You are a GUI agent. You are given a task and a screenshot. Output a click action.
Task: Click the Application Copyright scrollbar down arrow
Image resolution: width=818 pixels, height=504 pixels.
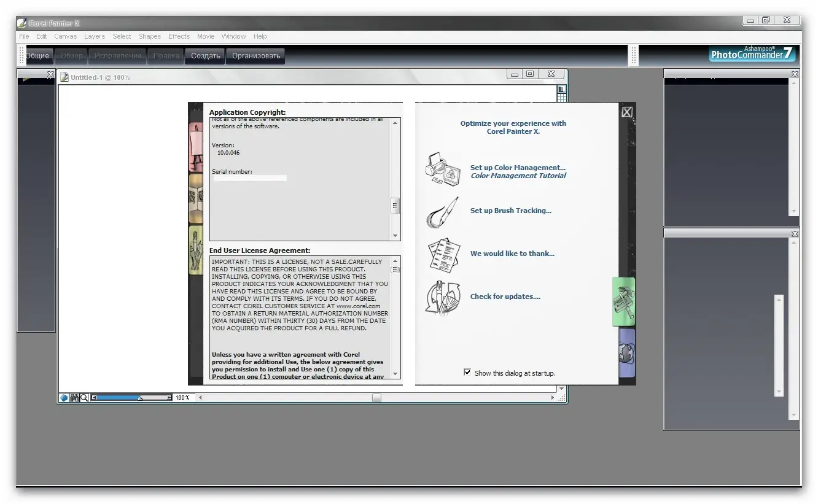[395, 236]
